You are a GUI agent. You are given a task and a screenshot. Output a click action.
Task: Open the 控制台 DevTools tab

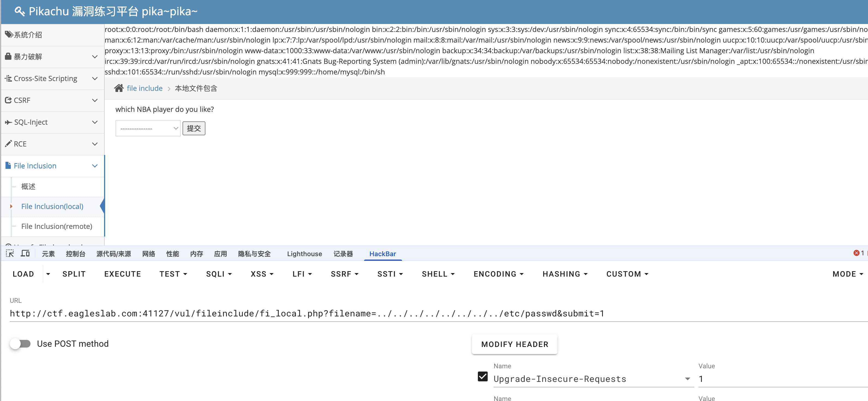(x=75, y=254)
